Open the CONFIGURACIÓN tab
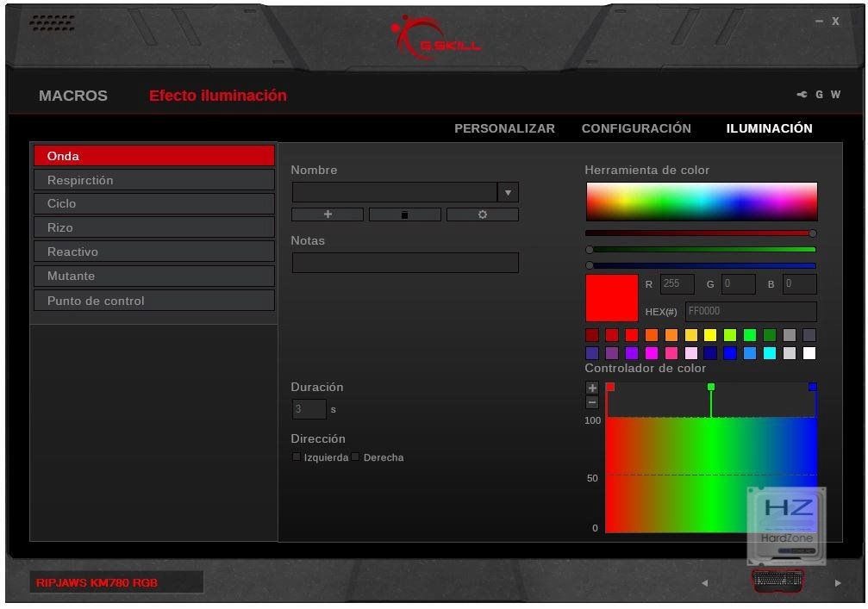The height and width of the screenshot is (609, 868). 636,128
